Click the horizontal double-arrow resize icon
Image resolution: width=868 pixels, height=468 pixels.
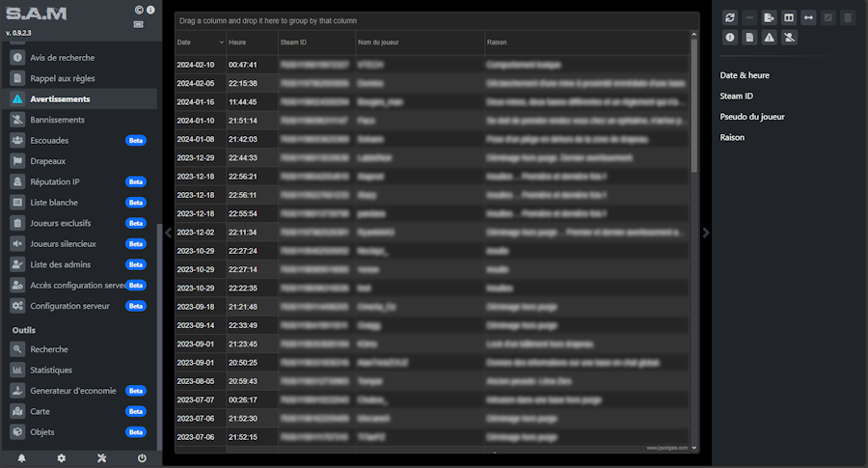pyautogui.click(x=809, y=17)
